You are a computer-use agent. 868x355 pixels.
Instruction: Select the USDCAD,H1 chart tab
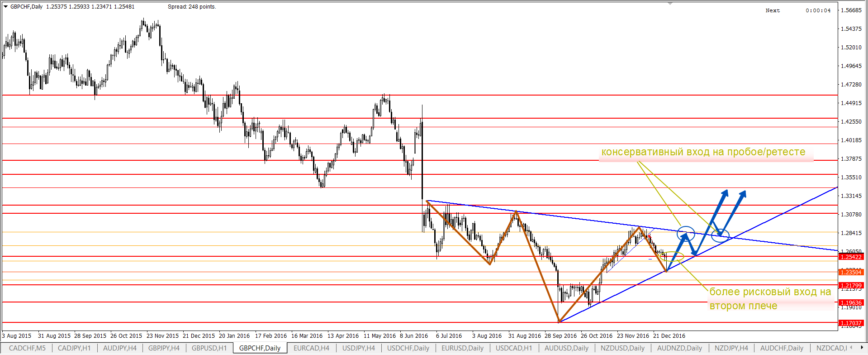click(x=514, y=348)
